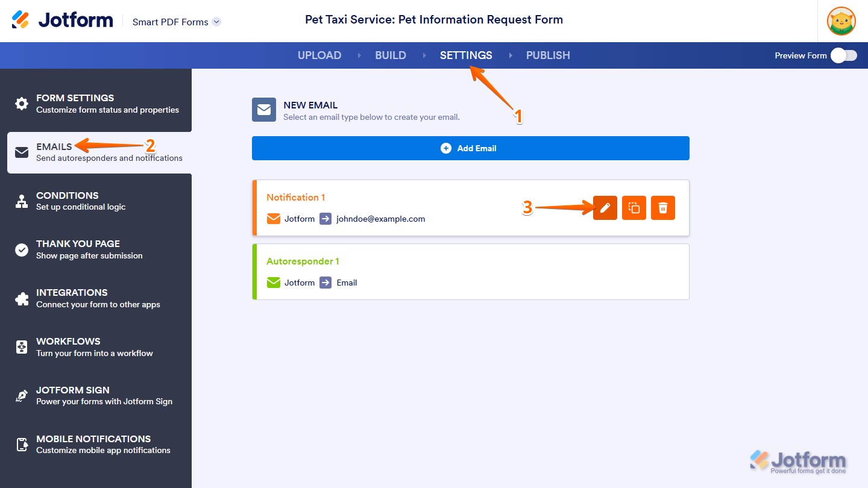Click the Add Email button
Image resolution: width=868 pixels, height=488 pixels.
coord(471,148)
